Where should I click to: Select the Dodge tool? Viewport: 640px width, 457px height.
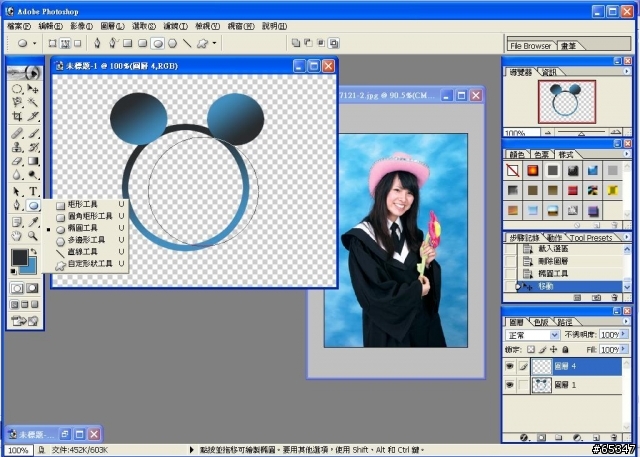33,175
